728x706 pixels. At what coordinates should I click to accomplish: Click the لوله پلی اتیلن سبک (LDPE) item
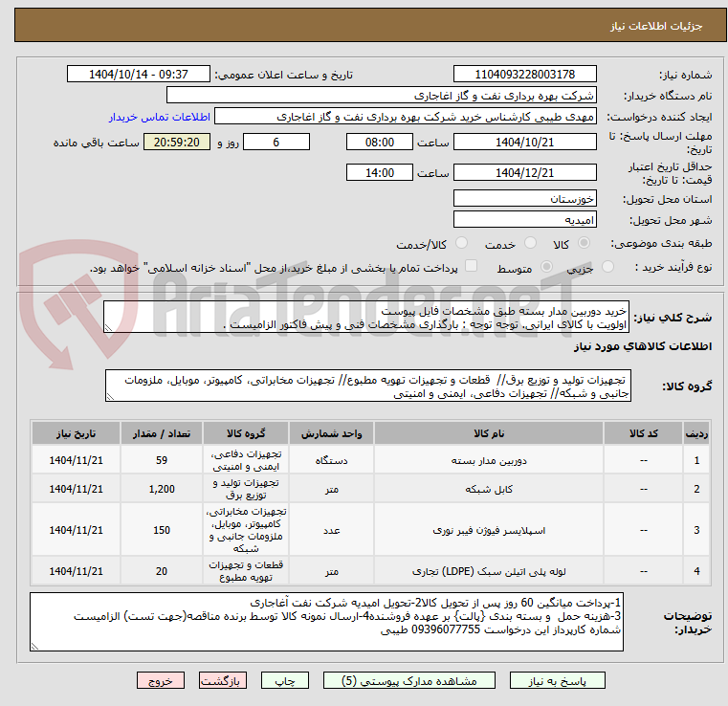(x=489, y=571)
